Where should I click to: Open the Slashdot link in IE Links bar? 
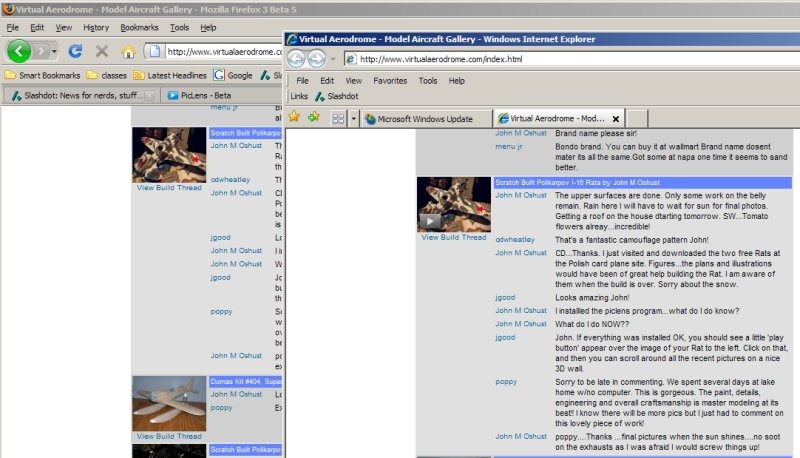[x=337, y=96]
